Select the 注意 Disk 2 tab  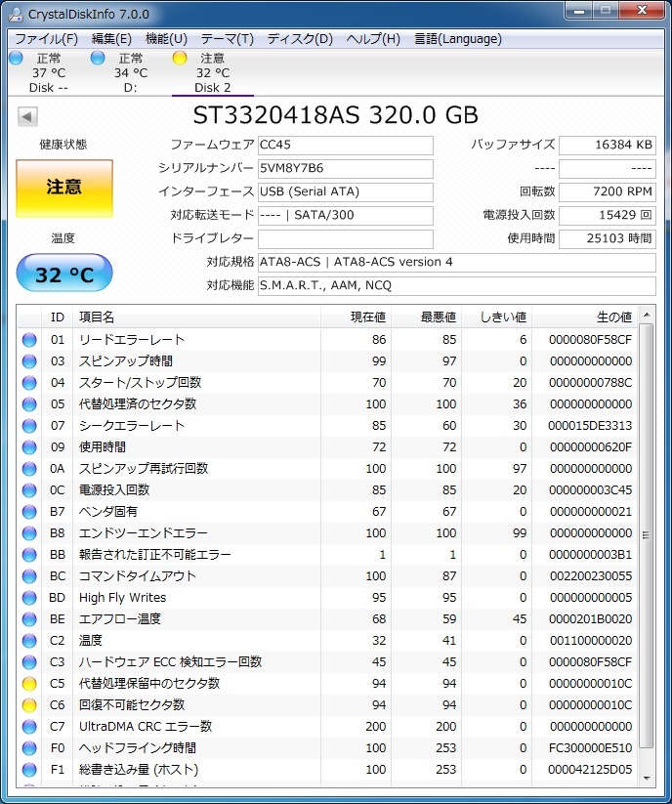(213, 73)
